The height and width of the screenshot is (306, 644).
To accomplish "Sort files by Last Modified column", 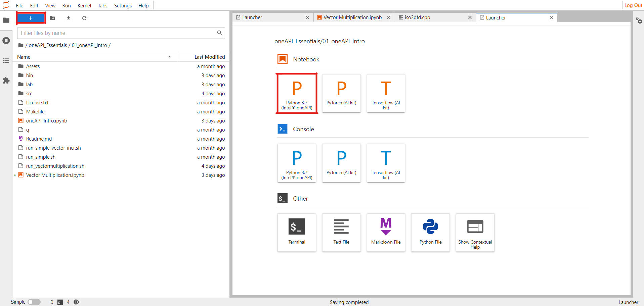I will 204,57.
